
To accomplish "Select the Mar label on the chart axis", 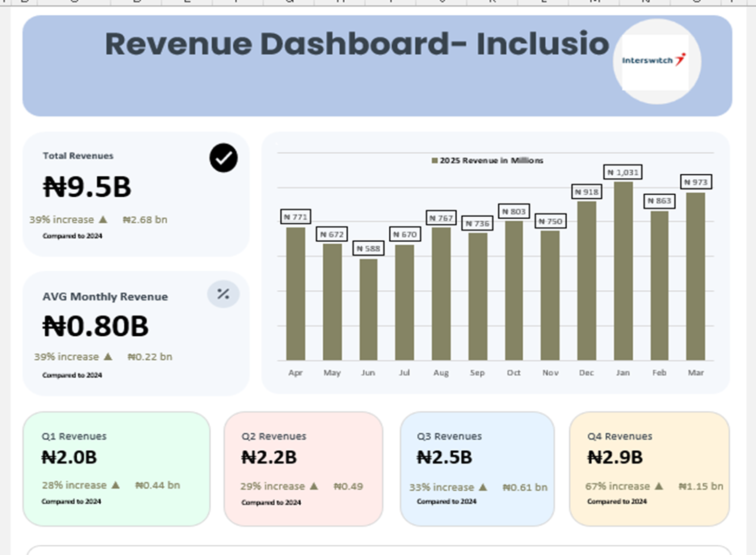I will [x=695, y=373].
